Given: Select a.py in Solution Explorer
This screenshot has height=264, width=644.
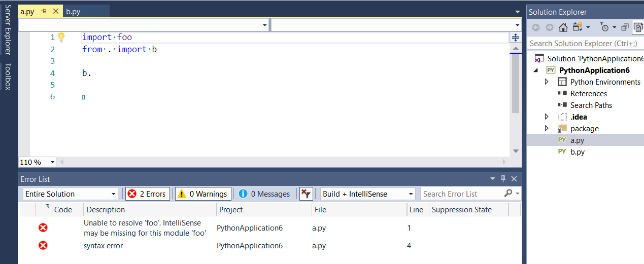Looking at the screenshot, I should pos(577,140).
